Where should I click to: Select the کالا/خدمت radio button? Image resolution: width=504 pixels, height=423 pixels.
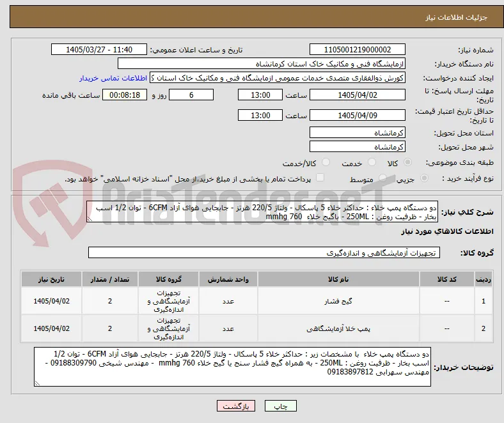326,162
